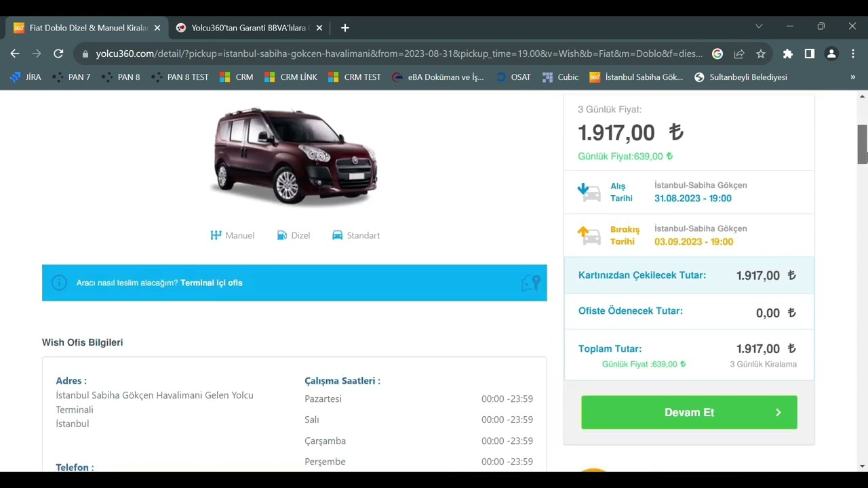Open the Chrome profile avatar

click(x=831, y=54)
